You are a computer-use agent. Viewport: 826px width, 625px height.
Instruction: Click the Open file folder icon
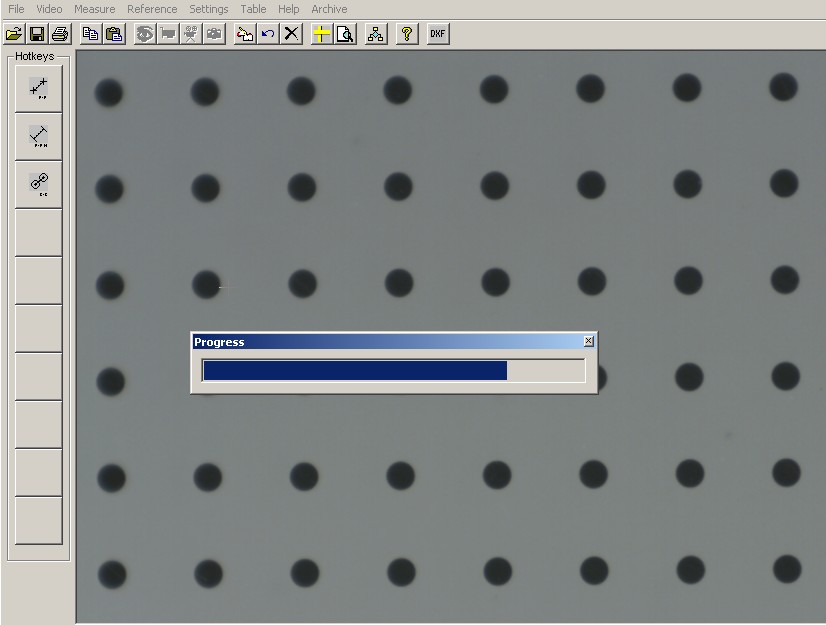(x=13, y=33)
